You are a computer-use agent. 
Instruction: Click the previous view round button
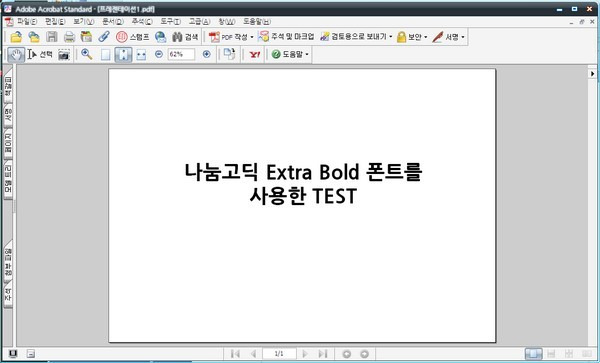pos(347,354)
